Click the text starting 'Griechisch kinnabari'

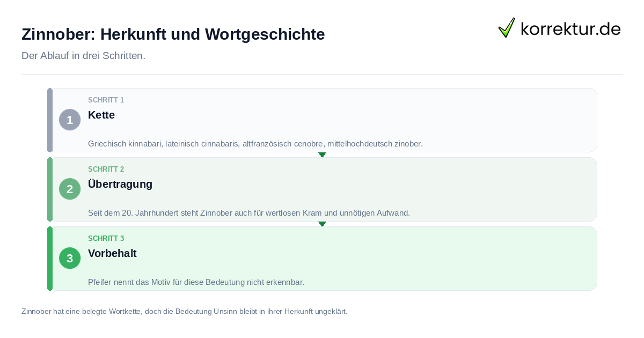(x=255, y=144)
